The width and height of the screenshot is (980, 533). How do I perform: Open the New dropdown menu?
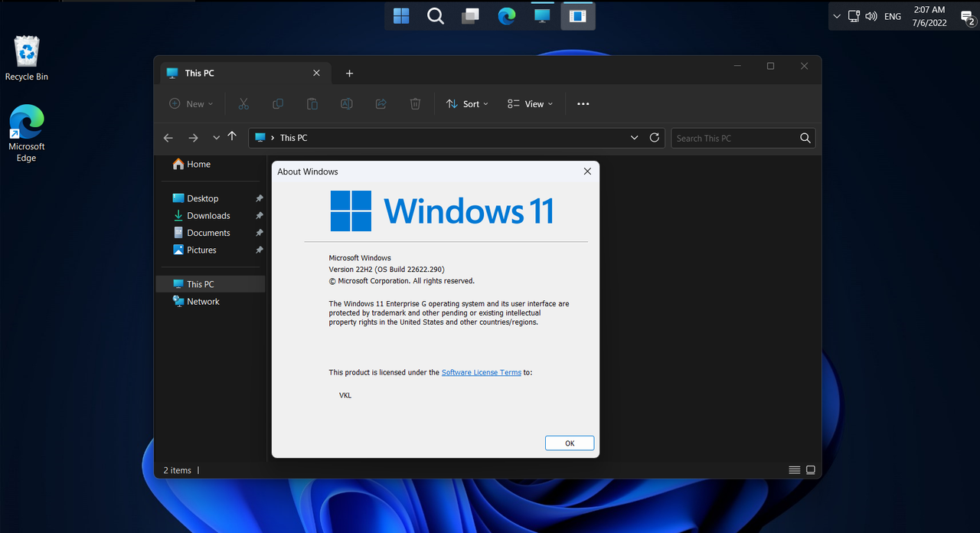point(191,104)
